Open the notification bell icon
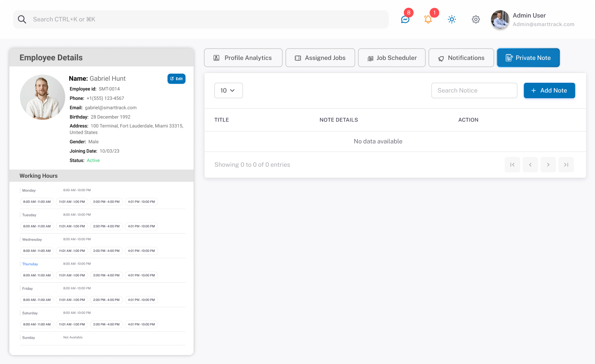 click(x=428, y=19)
